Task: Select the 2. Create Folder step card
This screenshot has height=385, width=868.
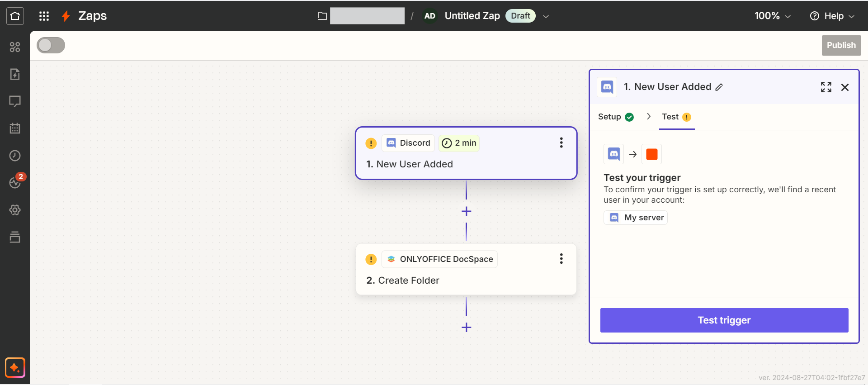Action: click(466, 269)
